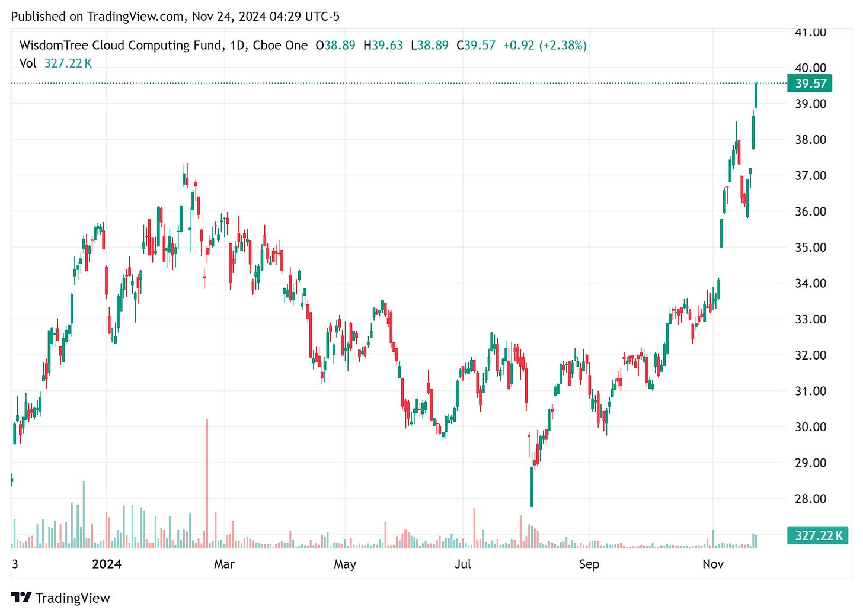This screenshot has width=863, height=616.
Task: Click the Jul label on time axis
Action: [463, 564]
